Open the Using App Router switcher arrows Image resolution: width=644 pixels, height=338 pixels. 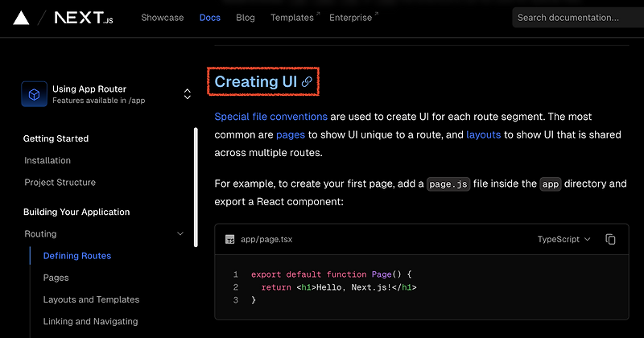(x=188, y=94)
